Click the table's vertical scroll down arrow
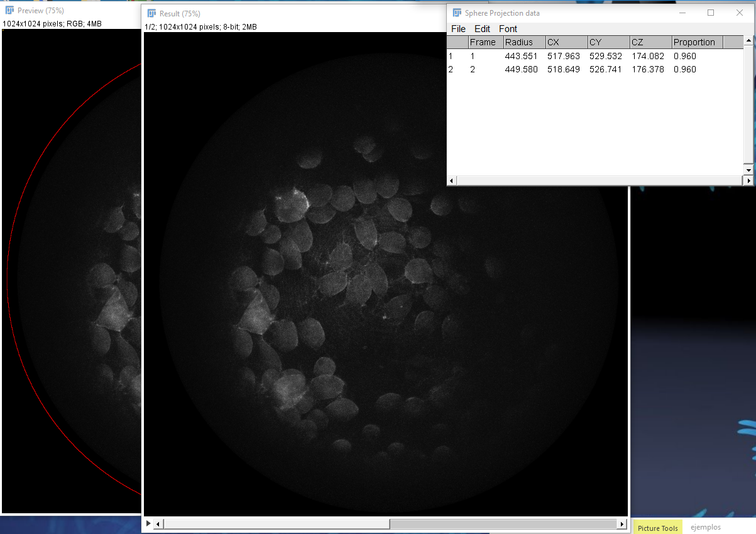This screenshot has height=534, width=756. (x=748, y=170)
